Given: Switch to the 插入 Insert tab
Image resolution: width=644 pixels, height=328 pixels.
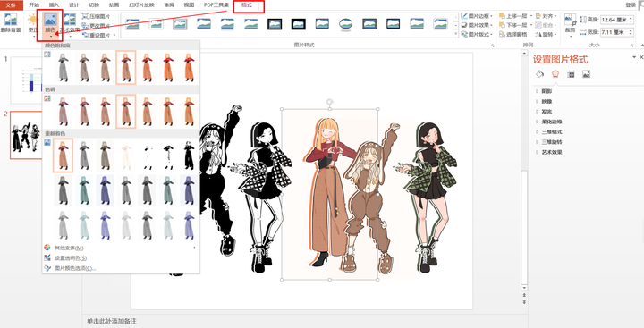Looking at the screenshot, I should pos(55,5).
